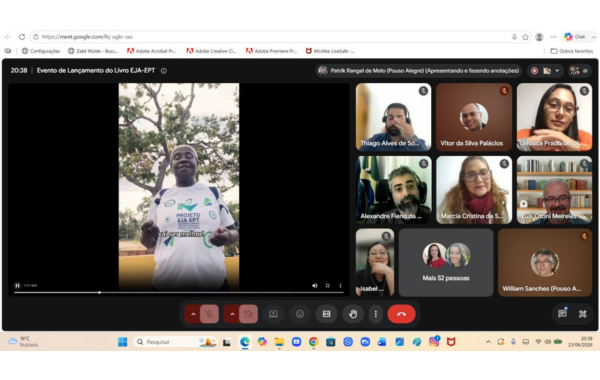Open microphone audio settings chevron
The width and height of the screenshot is (600, 380).
193,314
